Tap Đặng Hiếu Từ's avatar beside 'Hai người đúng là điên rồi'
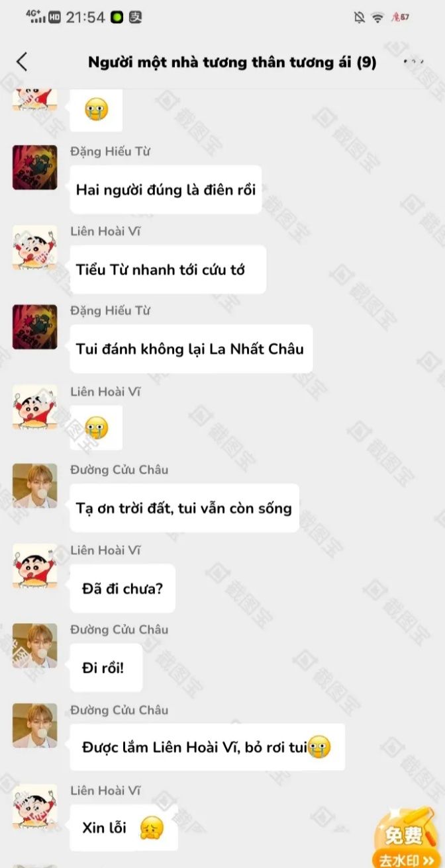 (x=34, y=167)
